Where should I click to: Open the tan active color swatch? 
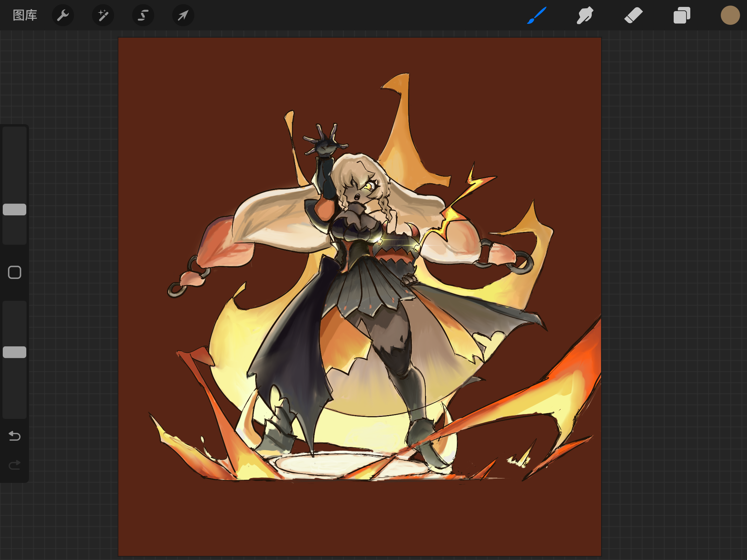point(730,15)
